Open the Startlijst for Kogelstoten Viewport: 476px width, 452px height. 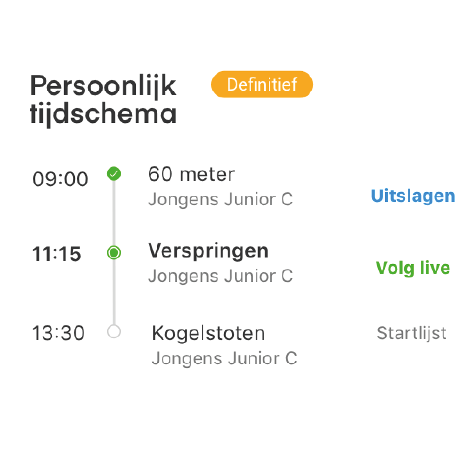click(x=411, y=333)
